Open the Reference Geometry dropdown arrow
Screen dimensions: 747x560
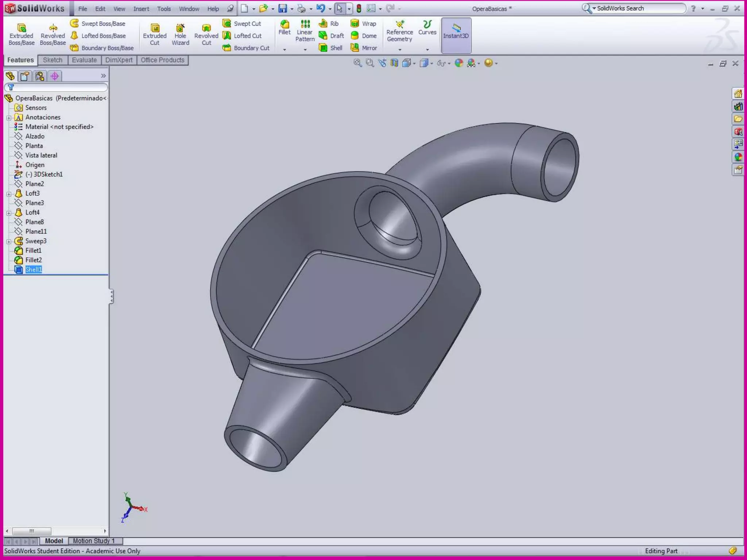pyautogui.click(x=400, y=50)
